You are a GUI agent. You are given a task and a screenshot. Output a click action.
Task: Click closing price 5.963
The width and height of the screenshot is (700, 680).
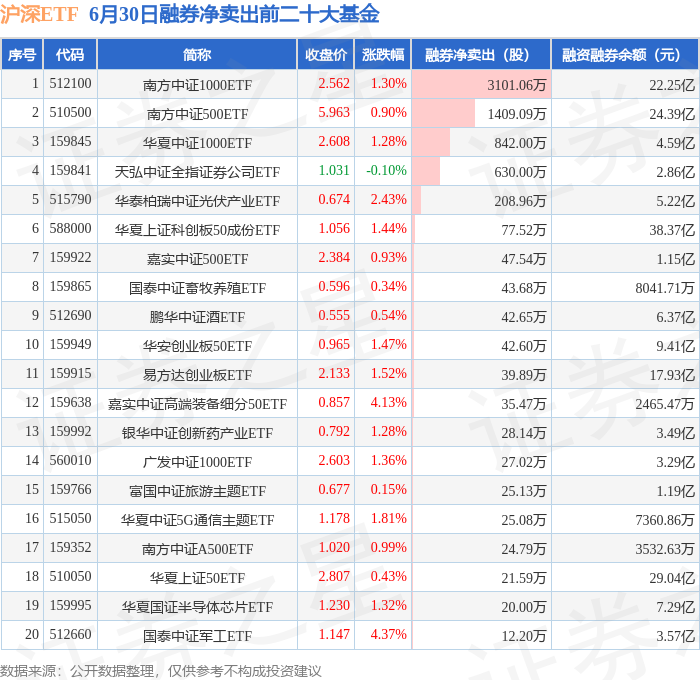point(334,113)
